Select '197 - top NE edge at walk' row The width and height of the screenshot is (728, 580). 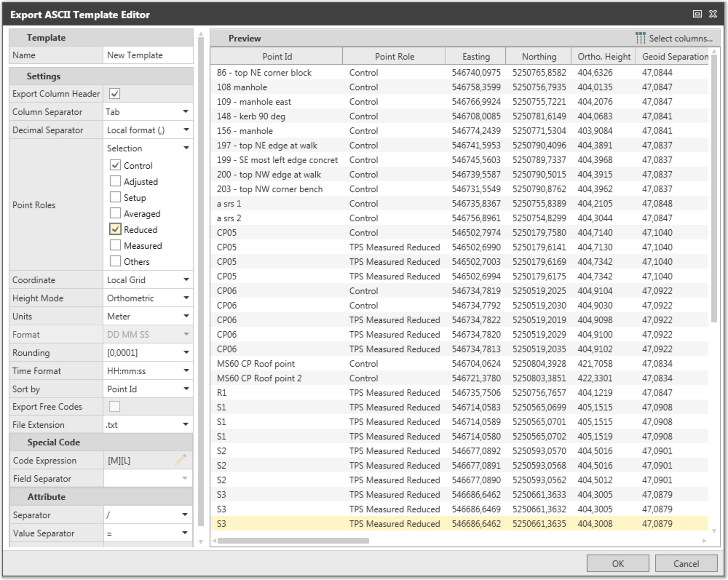(459, 145)
